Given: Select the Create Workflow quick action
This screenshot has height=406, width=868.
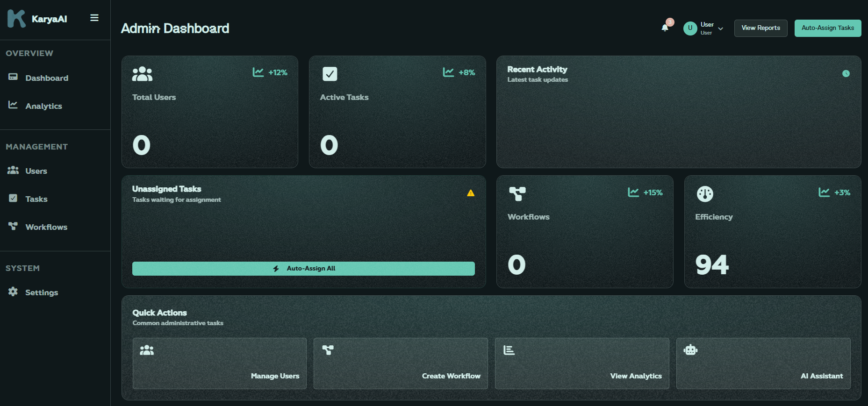Looking at the screenshot, I should [401, 363].
